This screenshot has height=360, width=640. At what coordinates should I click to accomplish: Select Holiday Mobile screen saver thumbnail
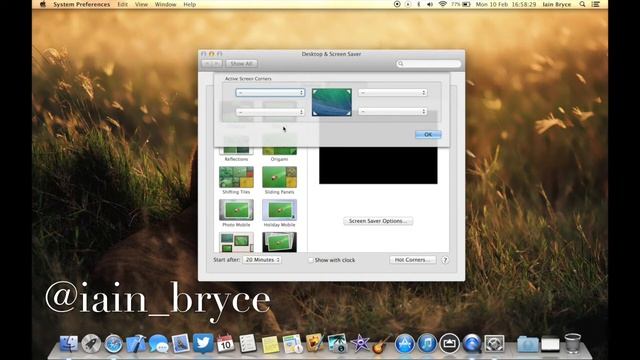coord(280,210)
